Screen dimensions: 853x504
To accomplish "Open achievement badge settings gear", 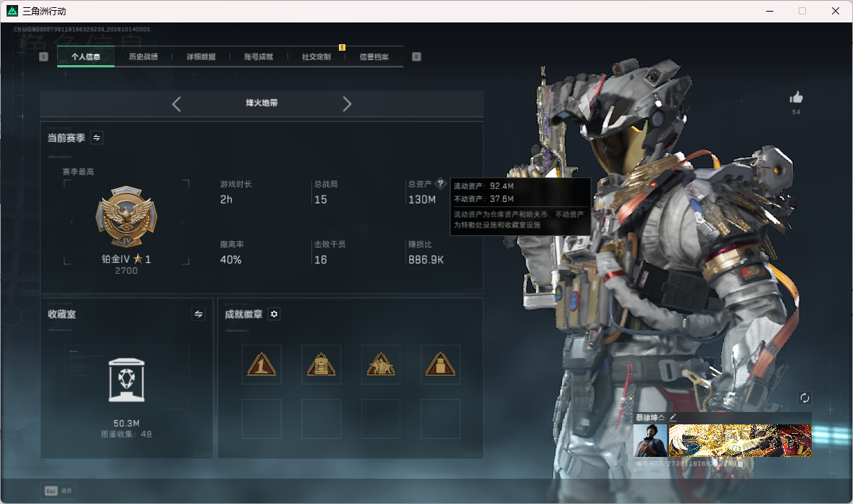I will (x=274, y=314).
